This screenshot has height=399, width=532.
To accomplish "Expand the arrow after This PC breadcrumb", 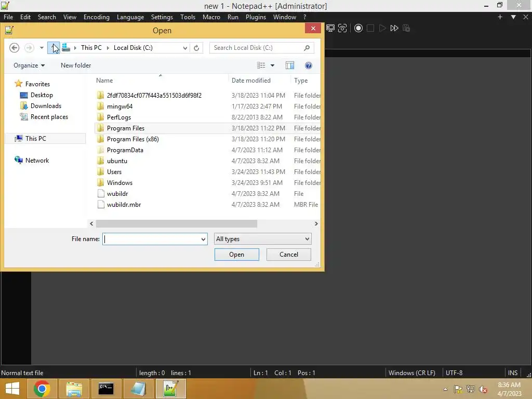I will 108,48.
